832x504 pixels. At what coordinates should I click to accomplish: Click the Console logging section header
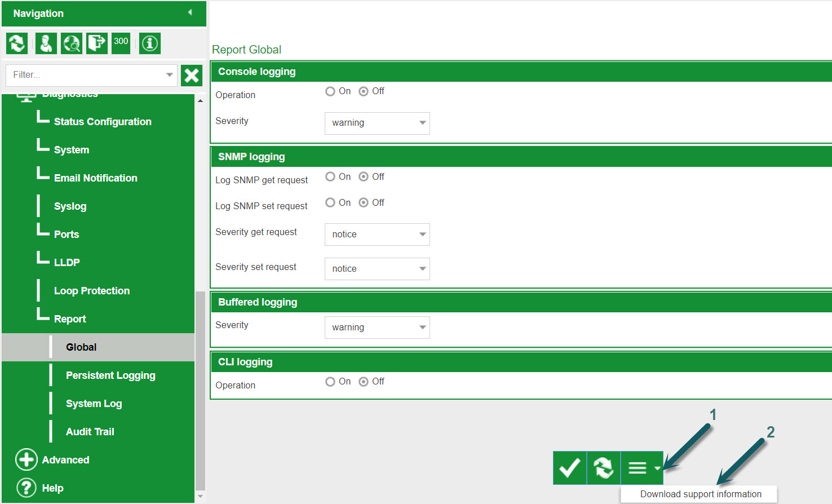(x=521, y=72)
